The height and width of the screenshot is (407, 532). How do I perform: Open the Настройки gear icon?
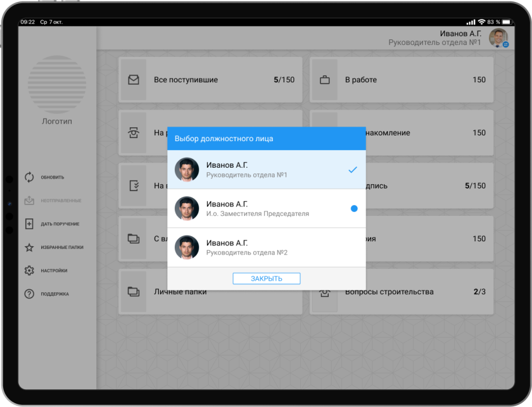29,271
